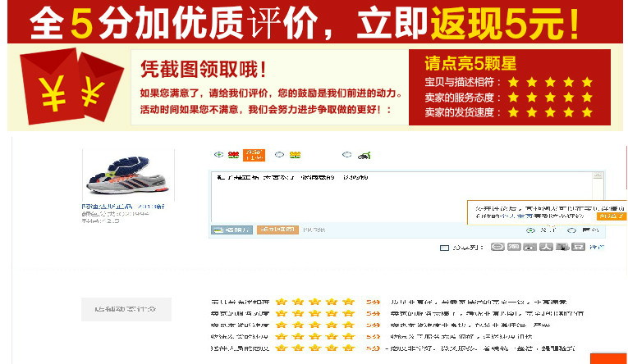Click the blue upload photo button below textbox

[x=231, y=230]
